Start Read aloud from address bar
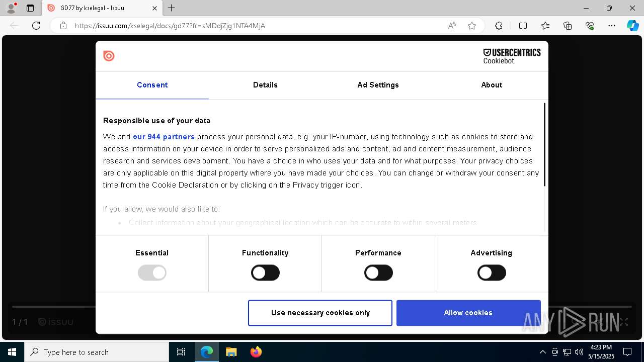Screen dimensions: 644x362 click(452, 26)
